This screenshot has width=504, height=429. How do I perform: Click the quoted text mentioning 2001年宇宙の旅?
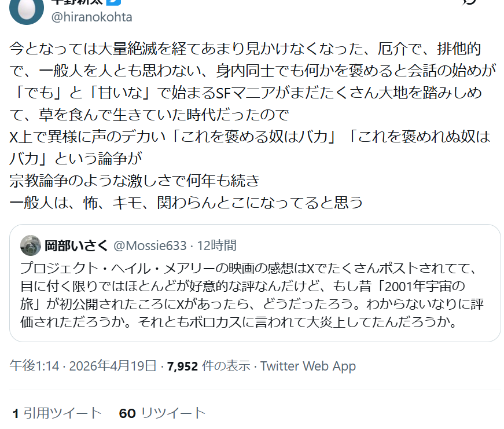coord(252,295)
